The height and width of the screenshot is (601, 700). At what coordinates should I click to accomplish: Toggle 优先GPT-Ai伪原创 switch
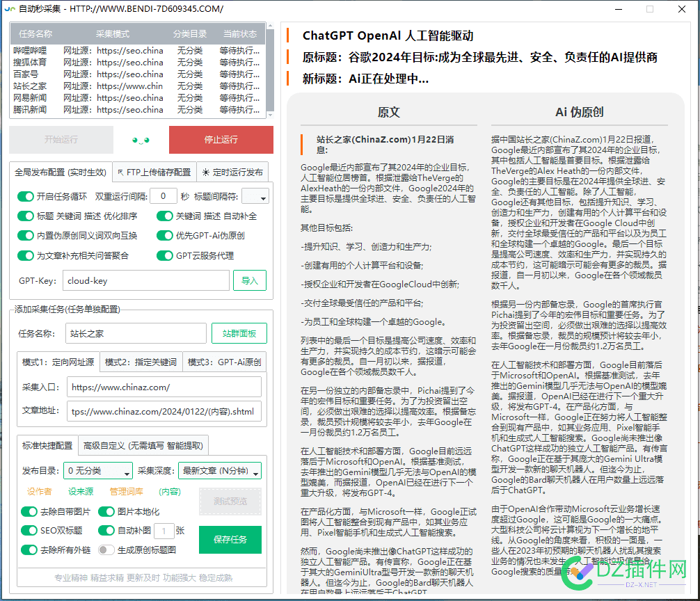(x=165, y=236)
